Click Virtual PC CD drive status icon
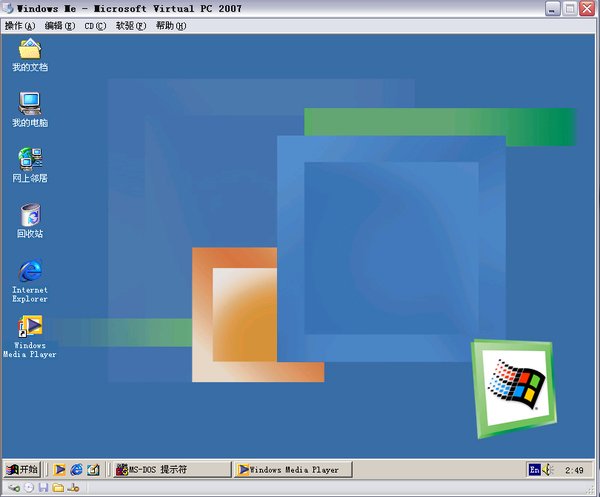Image resolution: width=600 pixels, height=497 pixels. pyautogui.click(x=29, y=487)
